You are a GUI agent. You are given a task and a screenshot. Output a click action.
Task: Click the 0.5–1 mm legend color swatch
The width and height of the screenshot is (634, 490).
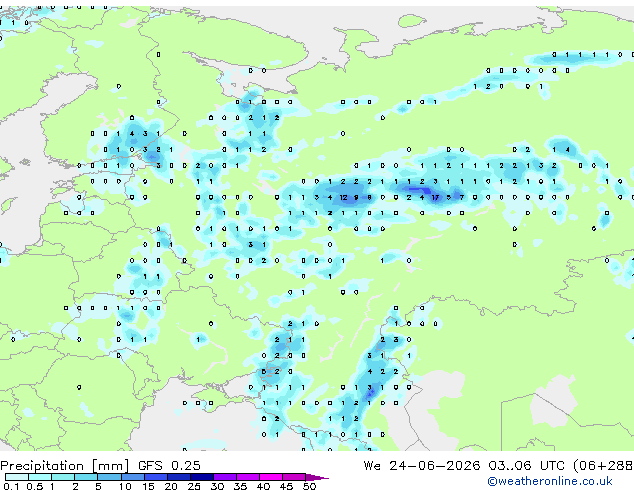pos(40,477)
